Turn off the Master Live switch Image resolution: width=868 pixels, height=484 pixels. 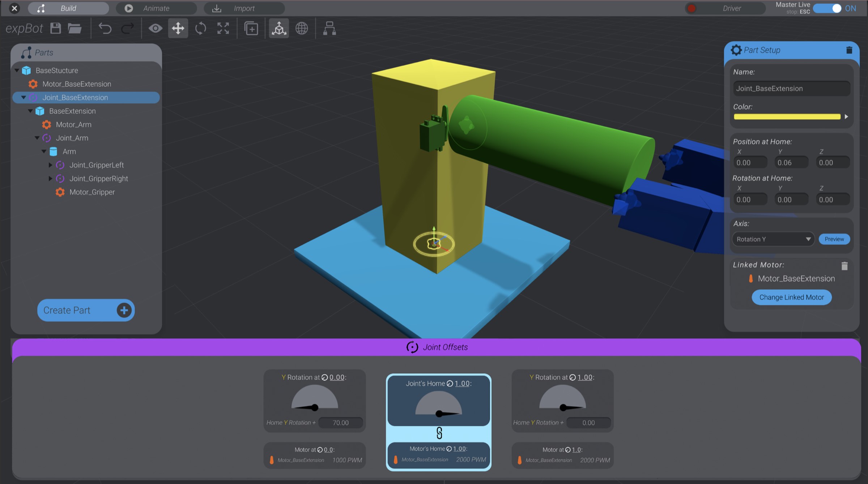(x=828, y=8)
